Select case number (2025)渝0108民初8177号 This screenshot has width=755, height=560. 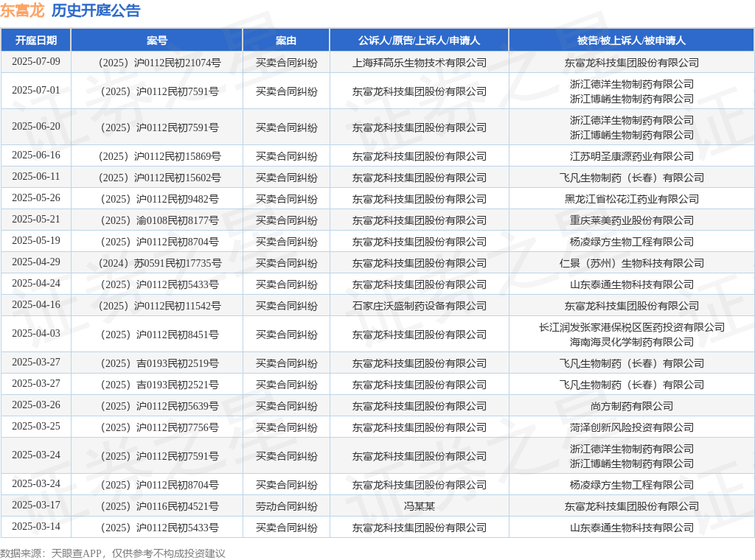160,220
